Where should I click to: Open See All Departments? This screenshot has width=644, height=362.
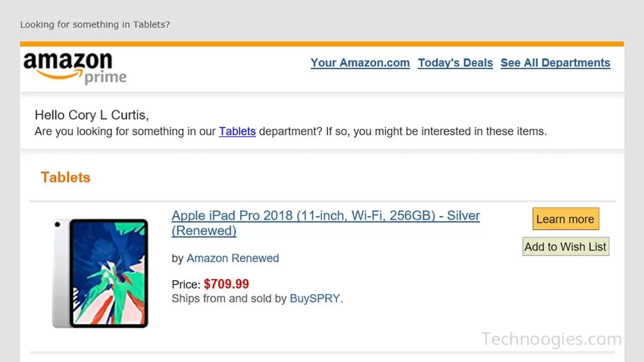[x=555, y=63]
